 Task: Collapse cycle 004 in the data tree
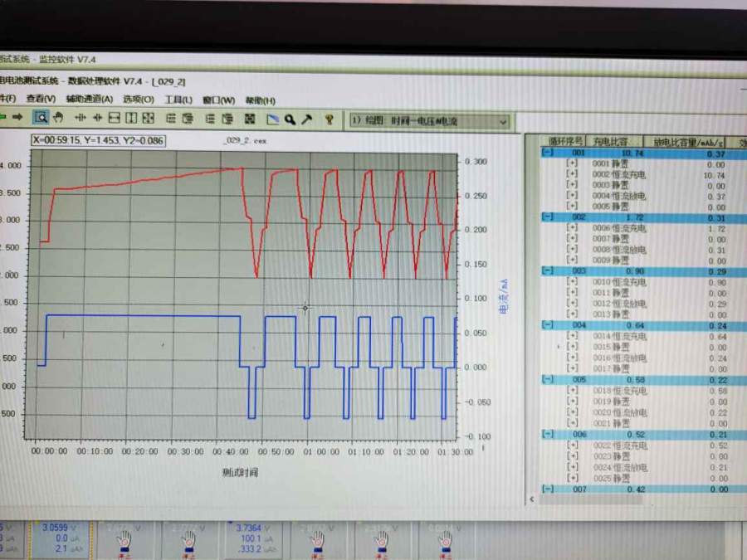pyautogui.click(x=547, y=325)
